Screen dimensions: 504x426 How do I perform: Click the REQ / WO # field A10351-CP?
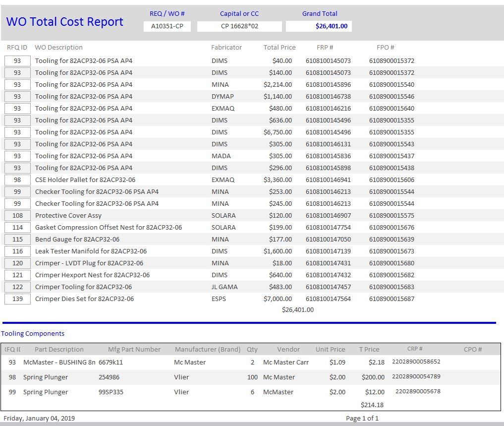coord(167,26)
